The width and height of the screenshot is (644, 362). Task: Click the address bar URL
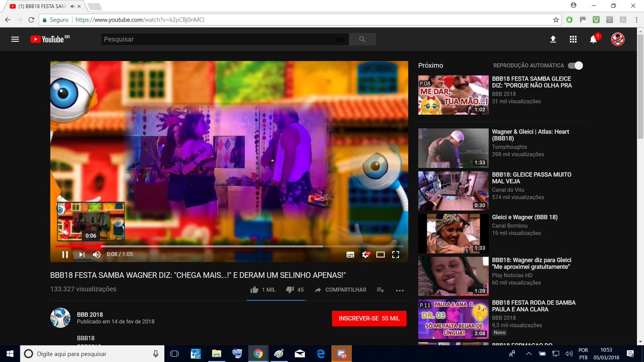point(140,20)
